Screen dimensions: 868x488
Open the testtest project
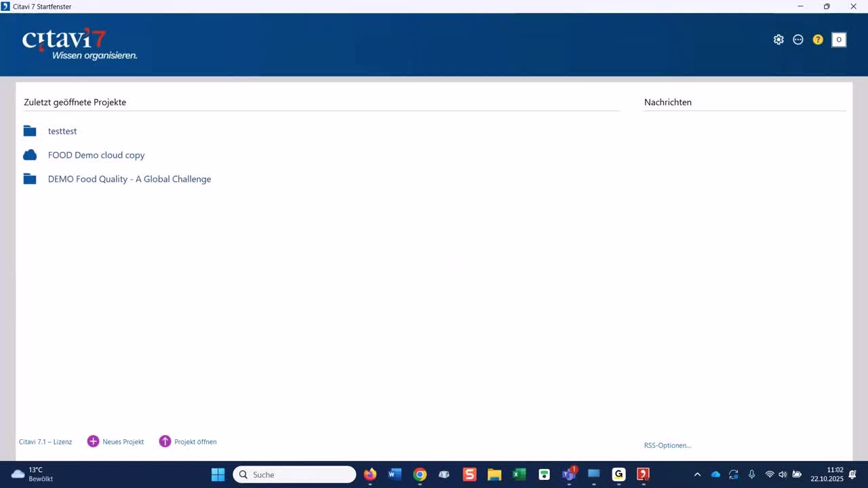(x=62, y=131)
